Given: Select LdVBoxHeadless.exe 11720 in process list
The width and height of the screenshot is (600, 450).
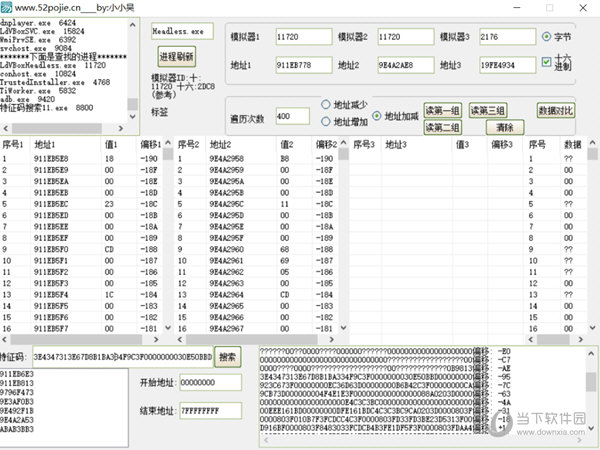Looking at the screenshot, I should [x=53, y=65].
